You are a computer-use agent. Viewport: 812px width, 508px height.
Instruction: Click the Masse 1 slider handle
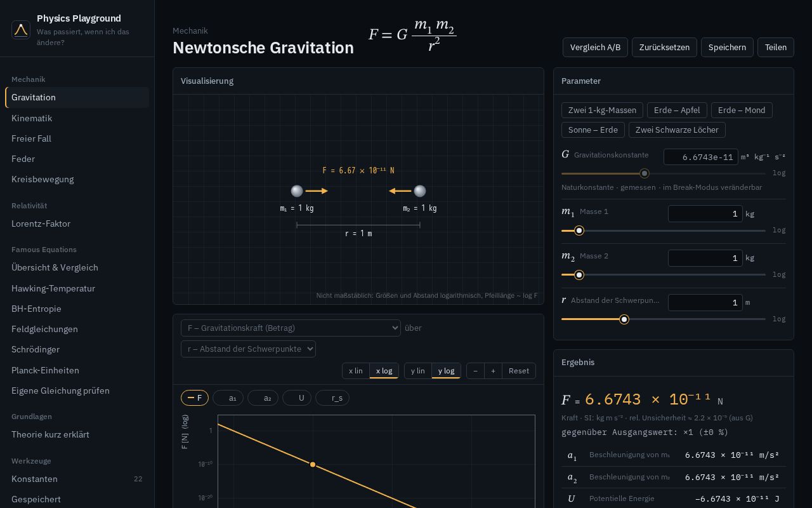579,231
